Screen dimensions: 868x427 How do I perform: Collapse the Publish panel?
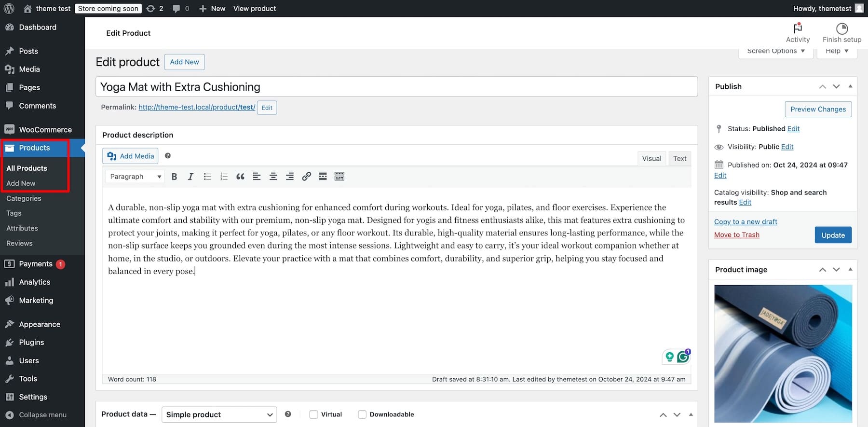click(x=850, y=86)
